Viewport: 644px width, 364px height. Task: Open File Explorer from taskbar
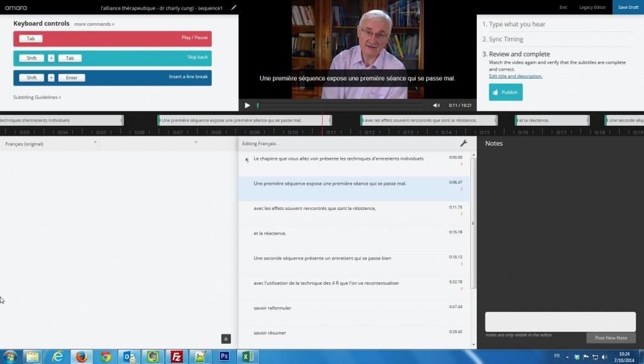pos(33,356)
